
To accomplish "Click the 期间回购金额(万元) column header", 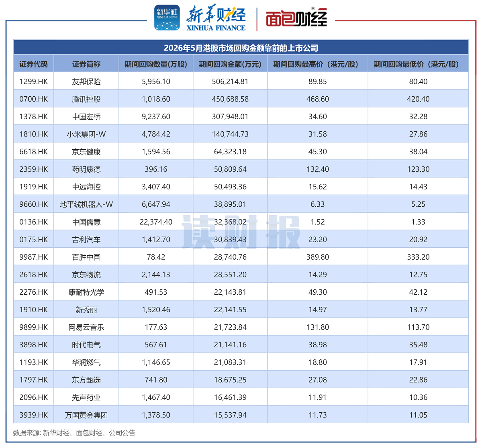I will [230, 64].
